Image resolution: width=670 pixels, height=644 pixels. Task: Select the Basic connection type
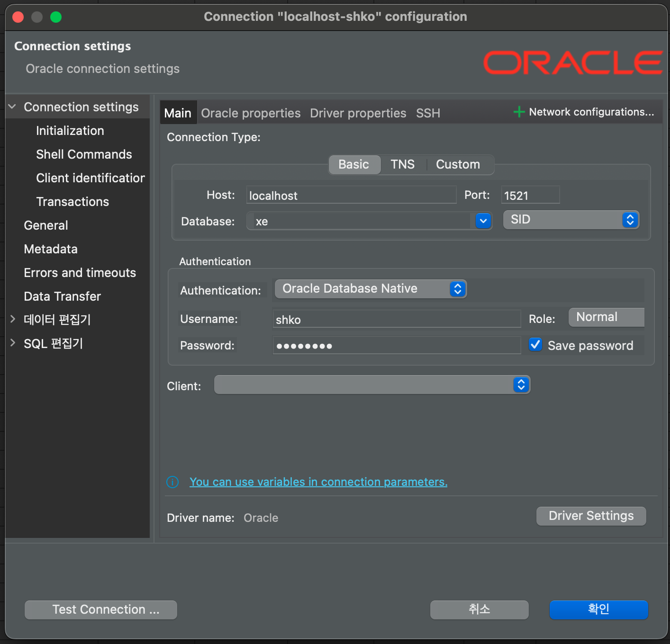(x=354, y=164)
